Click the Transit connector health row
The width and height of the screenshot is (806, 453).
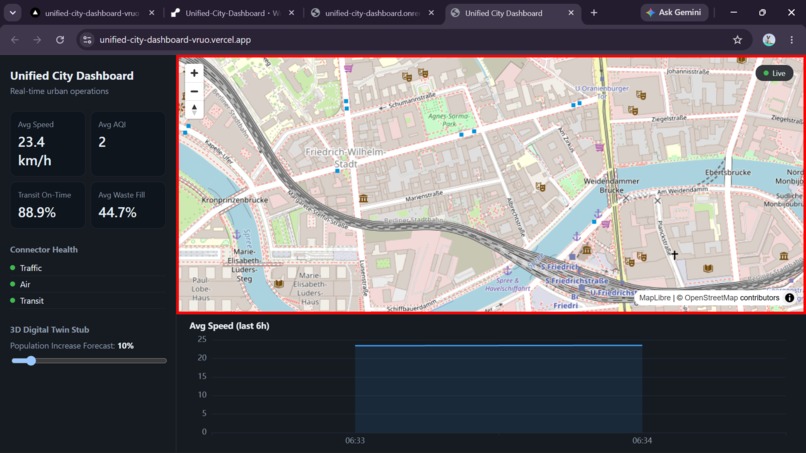pos(87,301)
